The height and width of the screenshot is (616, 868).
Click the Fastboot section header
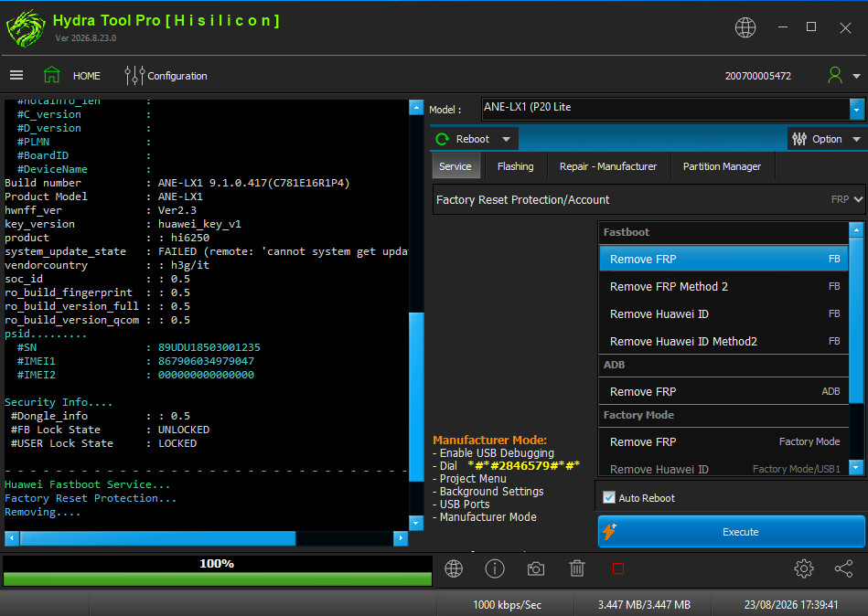(x=723, y=232)
